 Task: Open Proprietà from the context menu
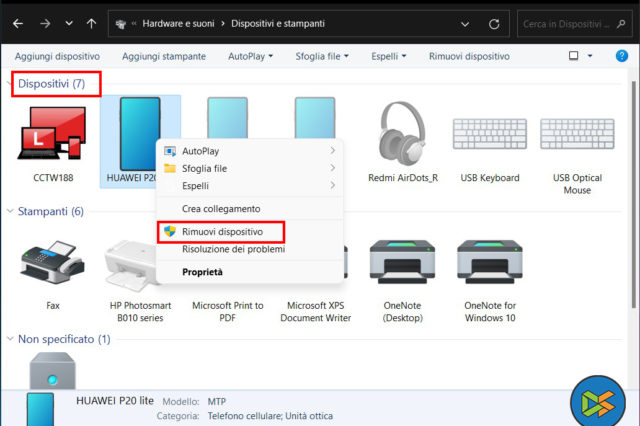pos(250,272)
